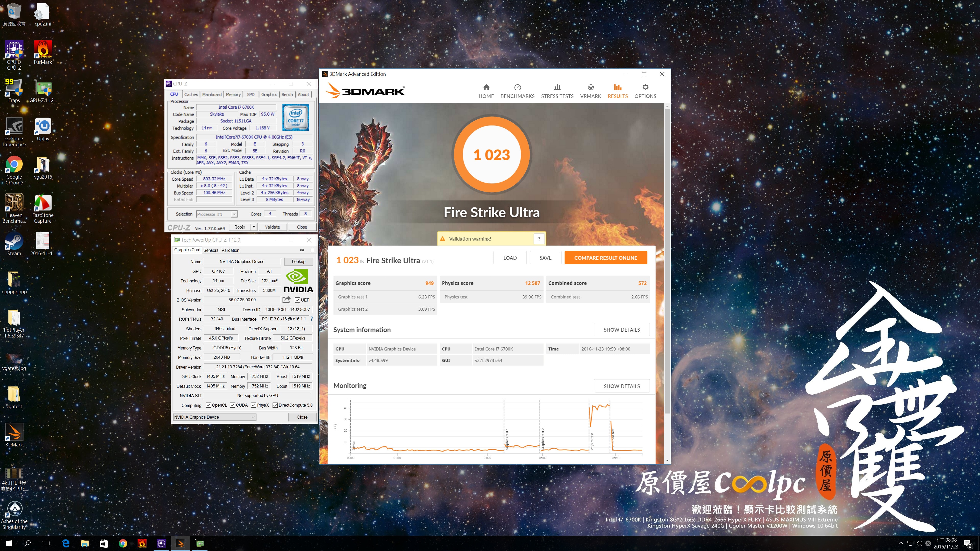The image size is (980, 551).
Task: Open BENCHMARKS in 3DMark
Action: [x=517, y=91]
